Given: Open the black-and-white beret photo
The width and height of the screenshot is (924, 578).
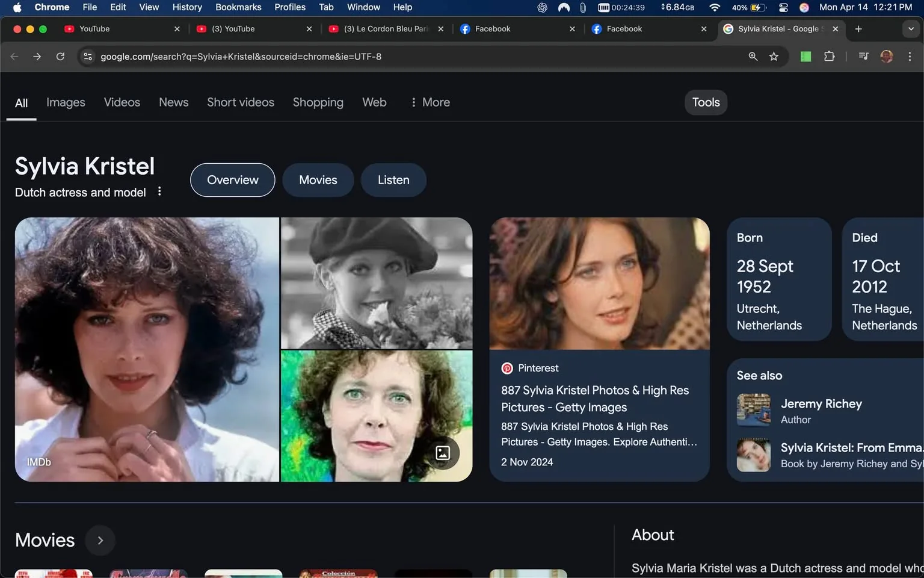Looking at the screenshot, I should click(377, 283).
